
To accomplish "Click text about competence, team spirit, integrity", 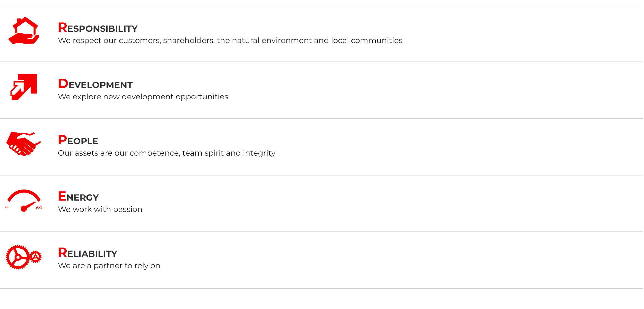I will [167, 153].
